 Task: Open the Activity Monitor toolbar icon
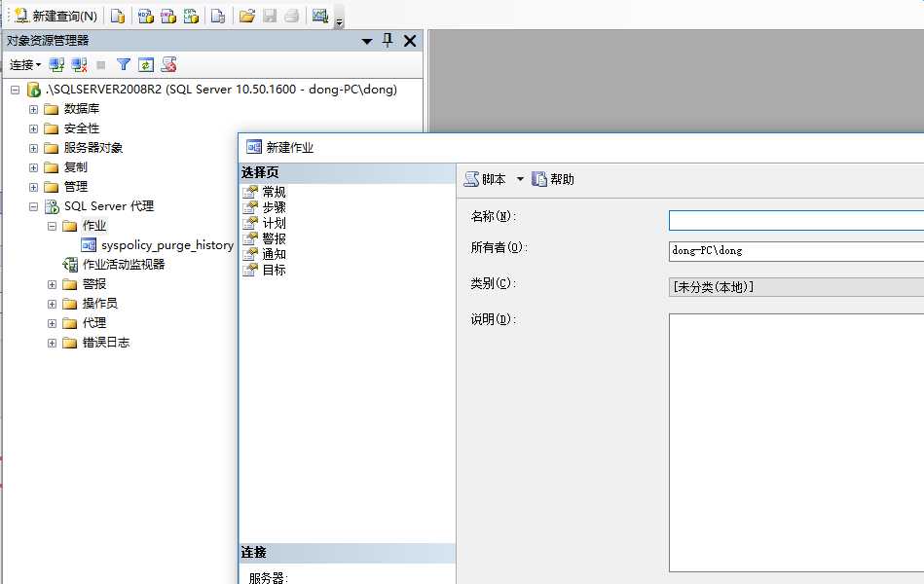320,16
